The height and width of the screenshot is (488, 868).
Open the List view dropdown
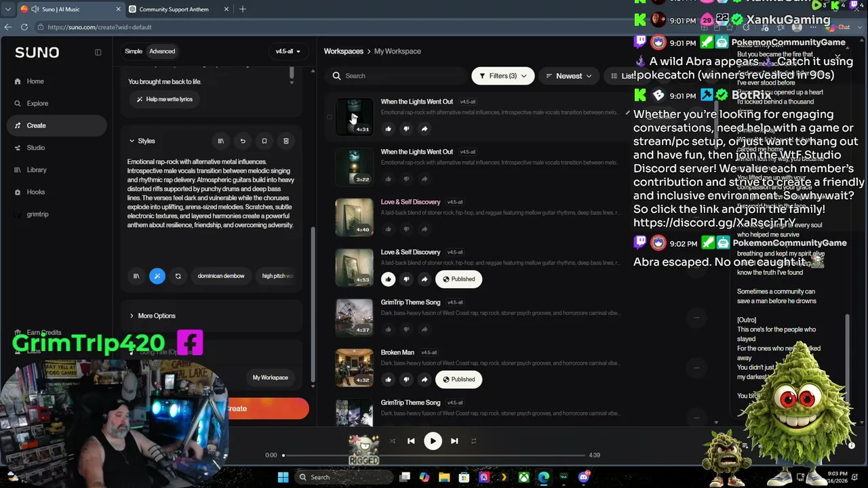[621, 76]
